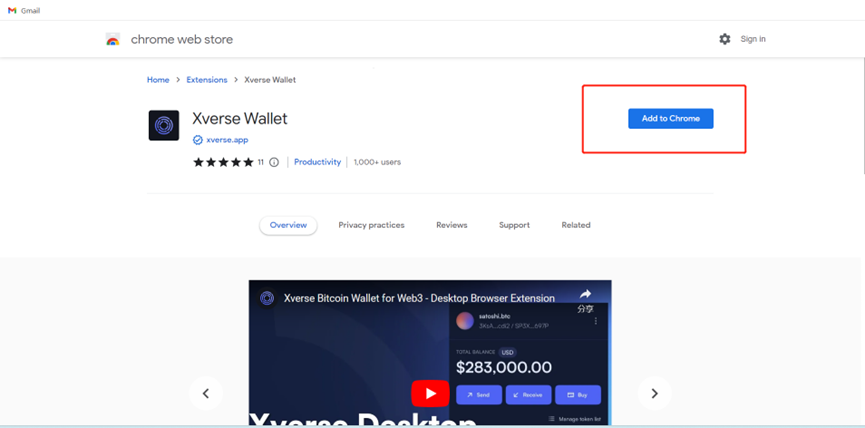This screenshot has height=428, width=865.
Task: Click the Chrome Web Store rainbow logo
Action: click(x=113, y=40)
